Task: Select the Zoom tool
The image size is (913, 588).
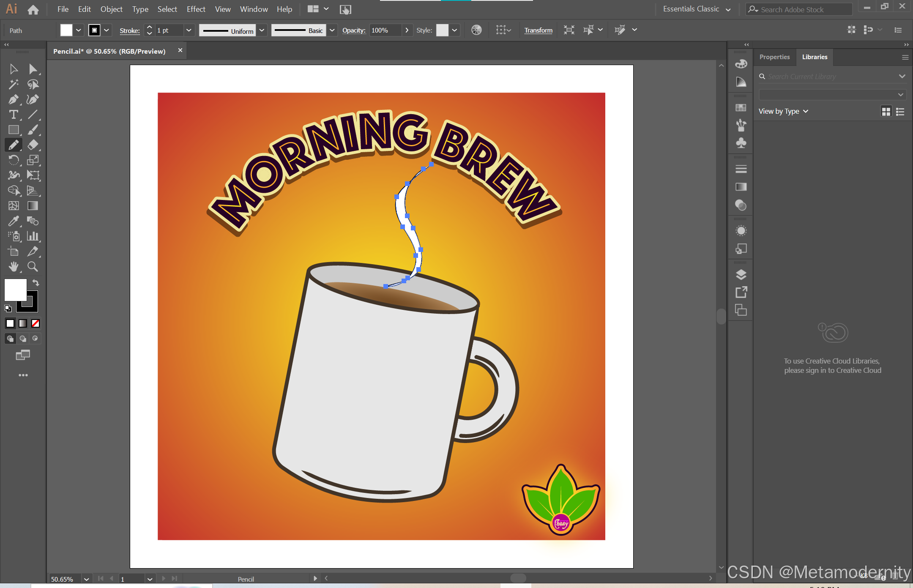Action: pos(33,267)
